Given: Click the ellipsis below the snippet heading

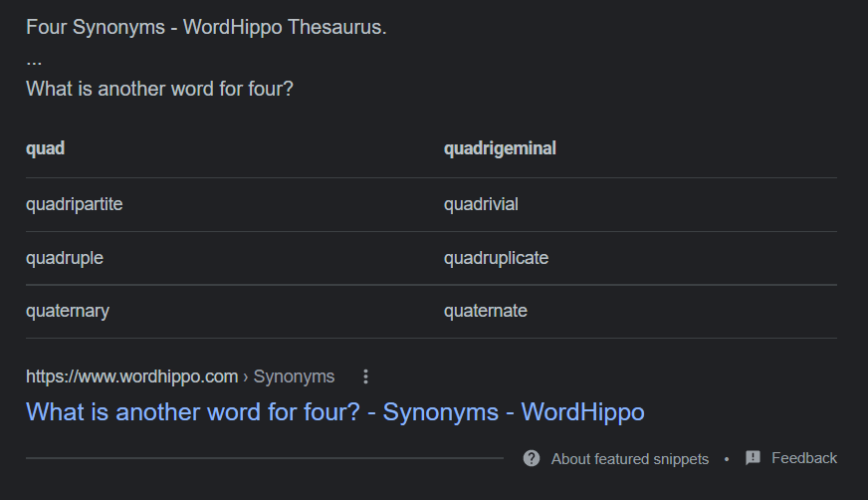Looking at the screenshot, I should 34,61.
